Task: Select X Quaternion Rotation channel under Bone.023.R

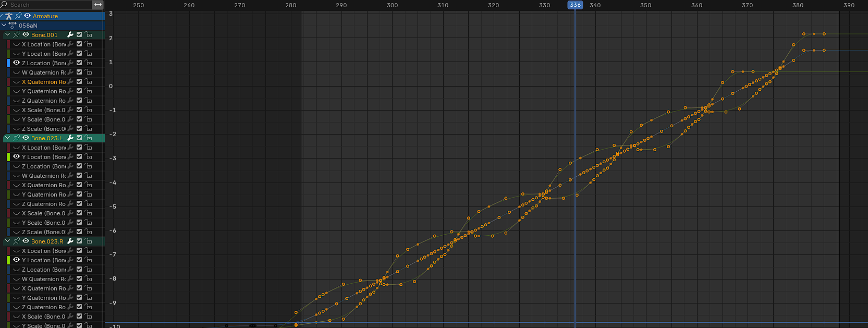Action: pos(44,288)
